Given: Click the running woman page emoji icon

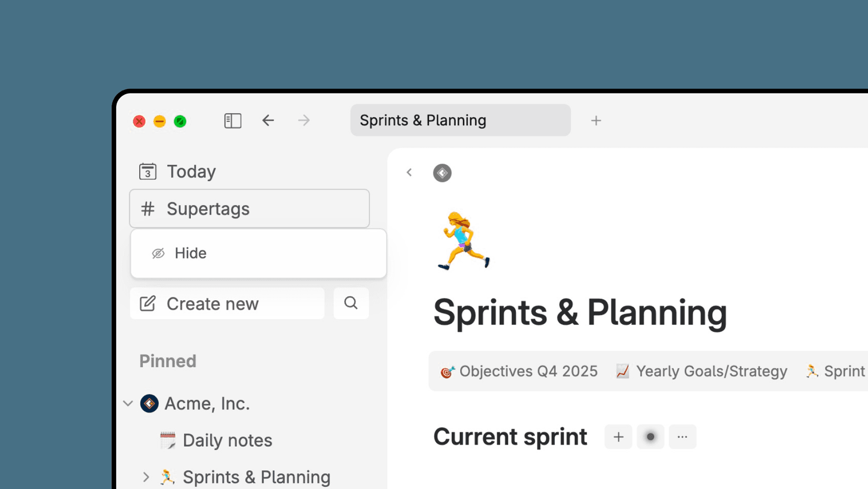Looking at the screenshot, I should (463, 241).
